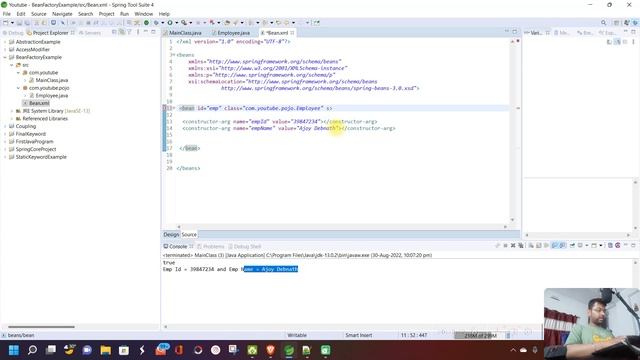The width and height of the screenshot is (640, 360).
Task: Close the Bean.xml editor tab
Action: pos(292,33)
